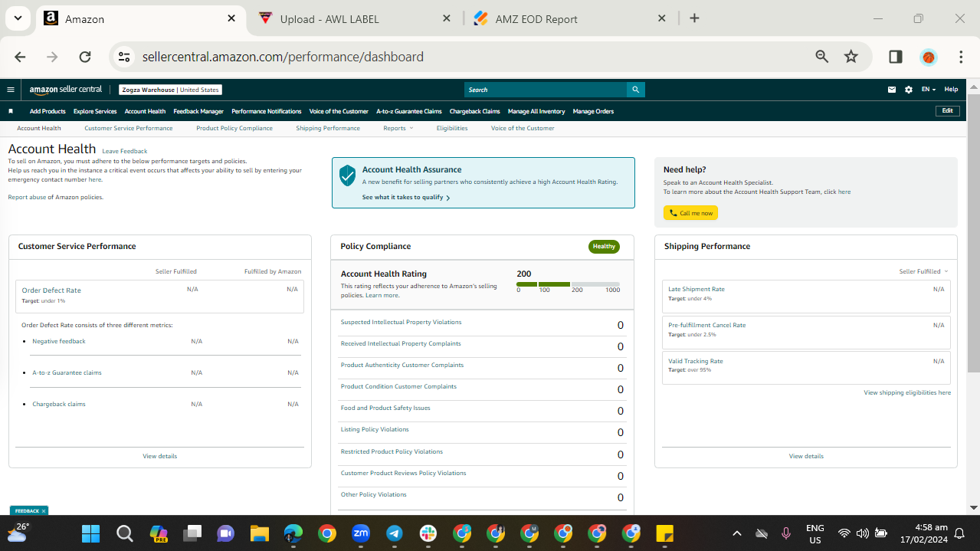View site information icon in address bar
This screenshot has height=551, width=980.
[124, 57]
